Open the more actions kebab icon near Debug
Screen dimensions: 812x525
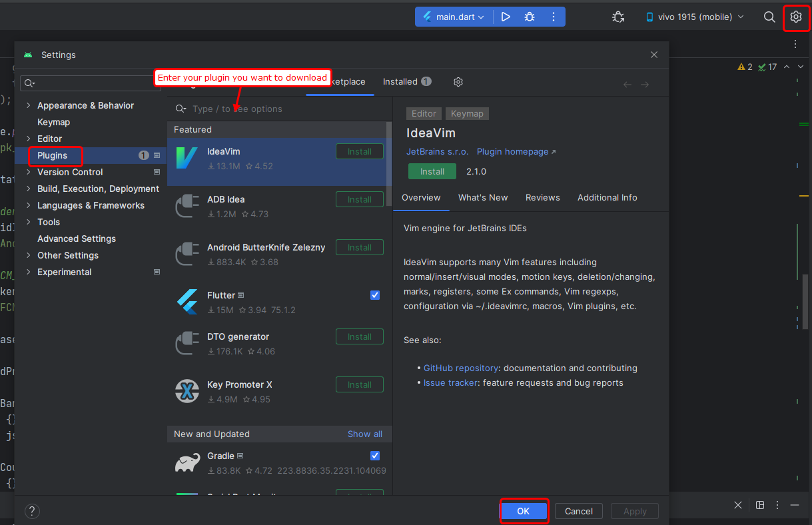pos(554,17)
